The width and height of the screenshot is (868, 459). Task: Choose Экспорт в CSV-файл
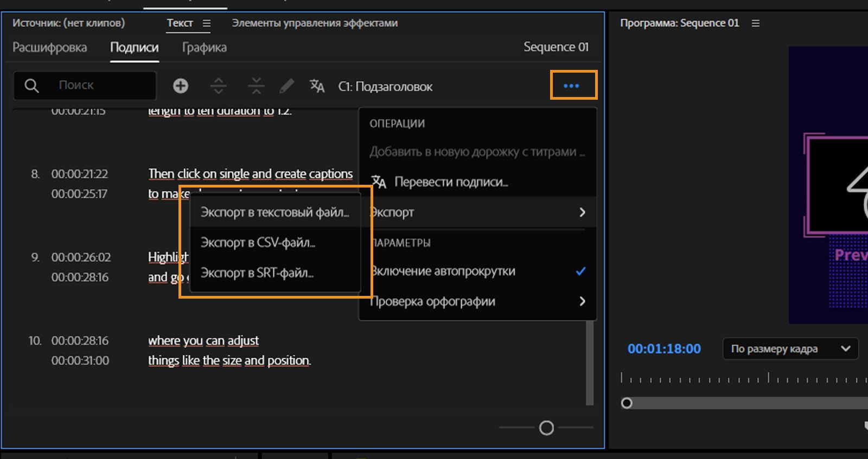pos(275,242)
